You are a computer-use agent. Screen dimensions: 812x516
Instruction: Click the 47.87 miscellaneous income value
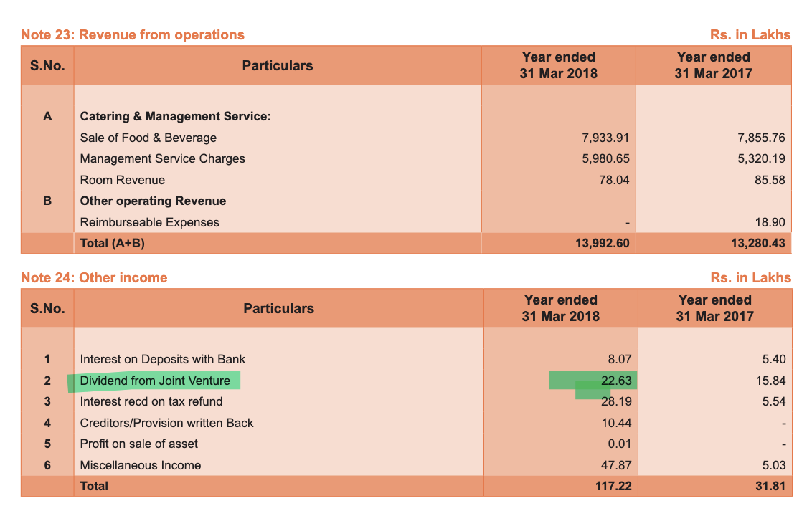(616, 465)
